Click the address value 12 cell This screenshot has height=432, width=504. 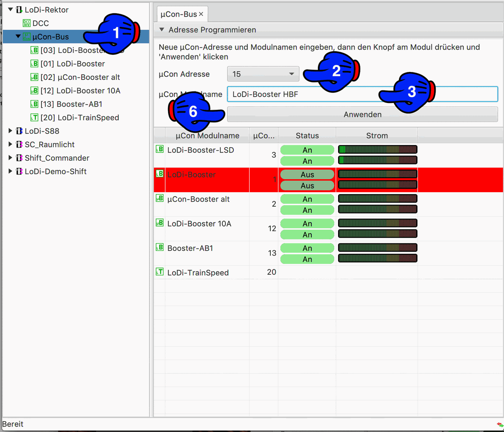click(264, 229)
